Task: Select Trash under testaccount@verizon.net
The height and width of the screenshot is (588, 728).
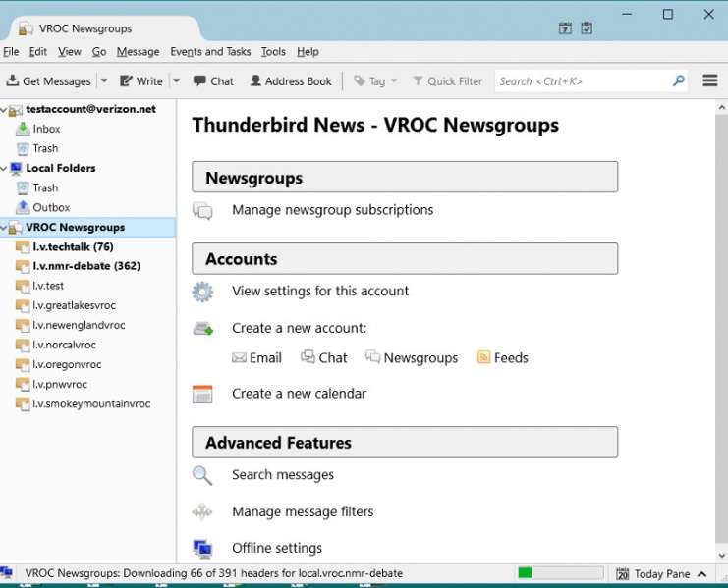Action: 45,148
